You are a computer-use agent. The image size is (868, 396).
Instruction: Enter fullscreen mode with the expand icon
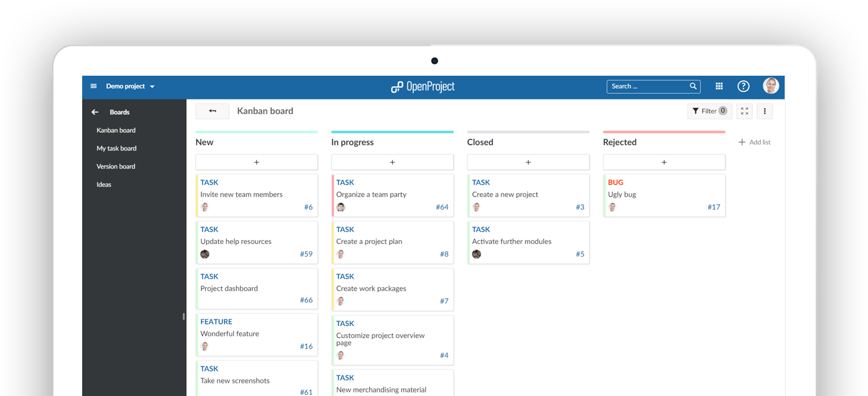tap(744, 111)
